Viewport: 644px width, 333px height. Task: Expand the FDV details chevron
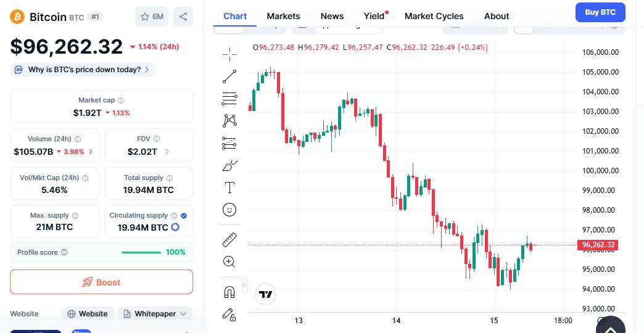pos(167,152)
